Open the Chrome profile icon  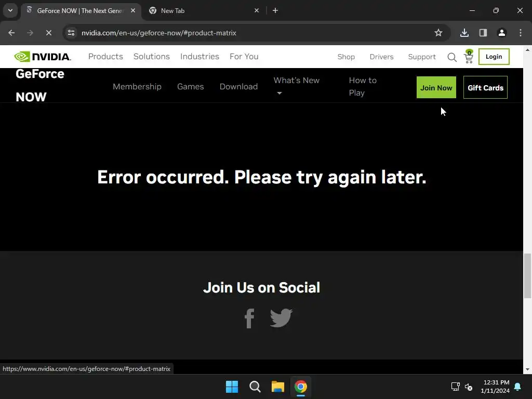[501, 33]
